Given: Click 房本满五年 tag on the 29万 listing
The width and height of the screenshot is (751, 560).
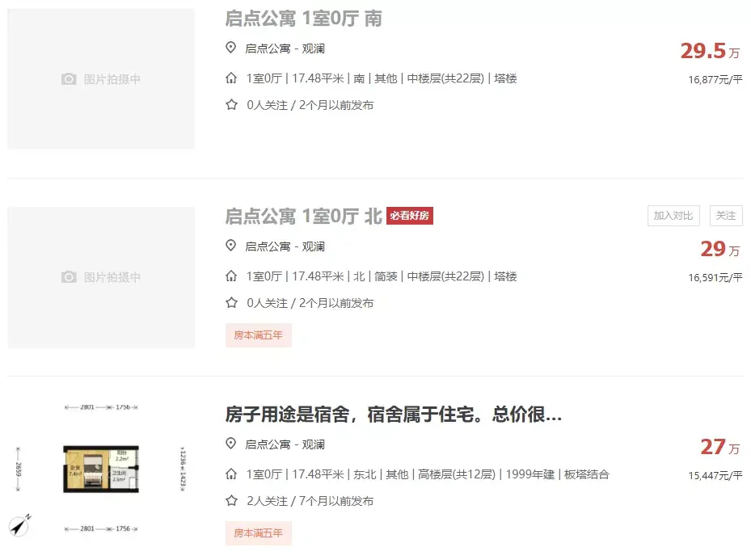Looking at the screenshot, I should coord(258,335).
